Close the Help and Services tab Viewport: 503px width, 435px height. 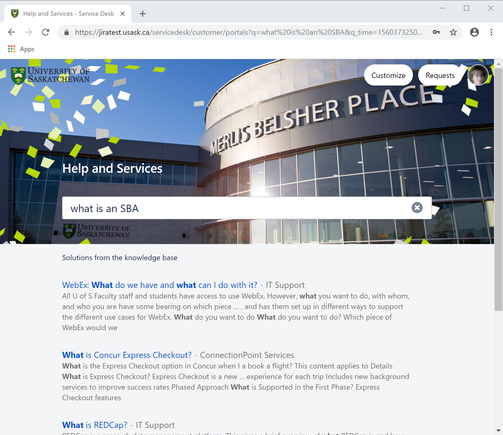coord(123,14)
